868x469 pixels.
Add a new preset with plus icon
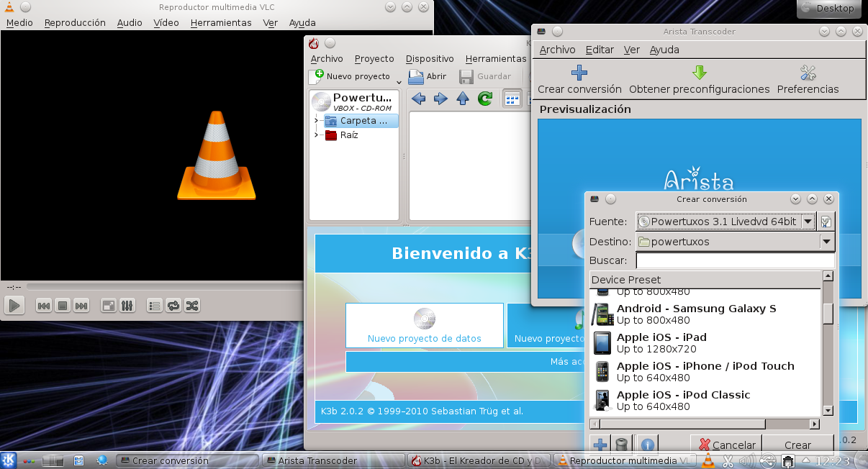click(600, 445)
